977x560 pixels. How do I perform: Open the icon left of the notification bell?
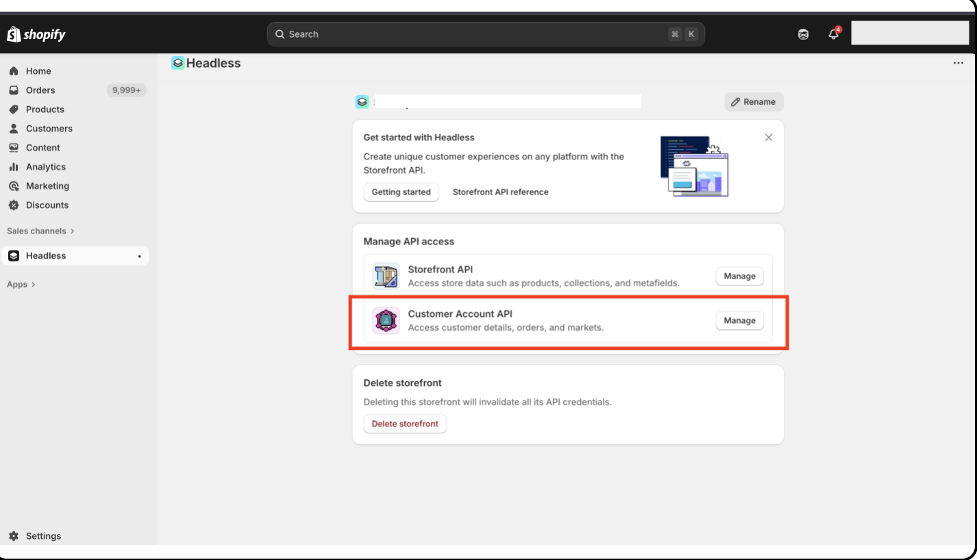[x=804, y=34]
